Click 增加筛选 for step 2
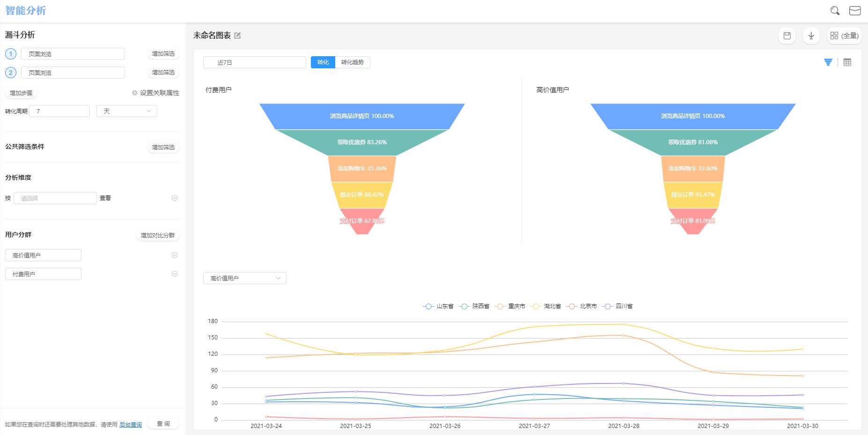 pos(163,73)
